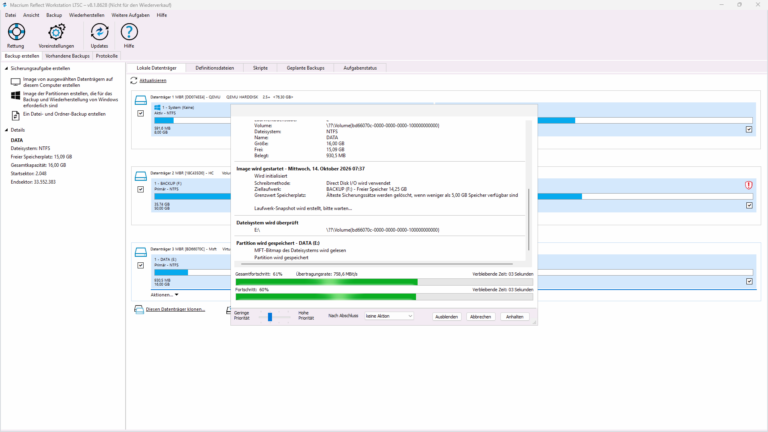Select the Aufgabenstatus tab

pyautogui.click(x=360, y=68)
